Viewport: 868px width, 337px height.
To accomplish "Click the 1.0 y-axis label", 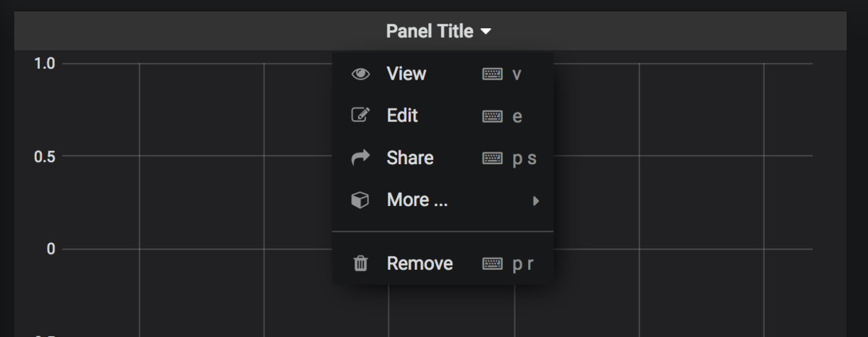I will pyautogui.click(x=45, y=64).
